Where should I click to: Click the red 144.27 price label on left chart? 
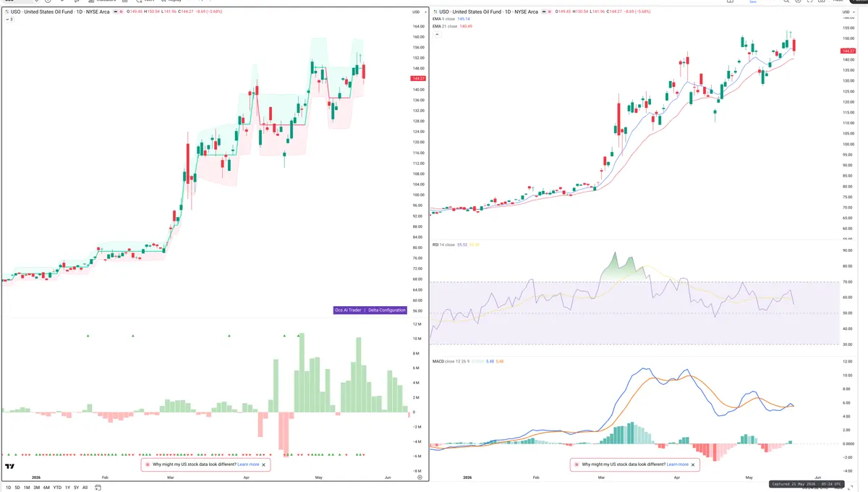click(x=417, y=78)
